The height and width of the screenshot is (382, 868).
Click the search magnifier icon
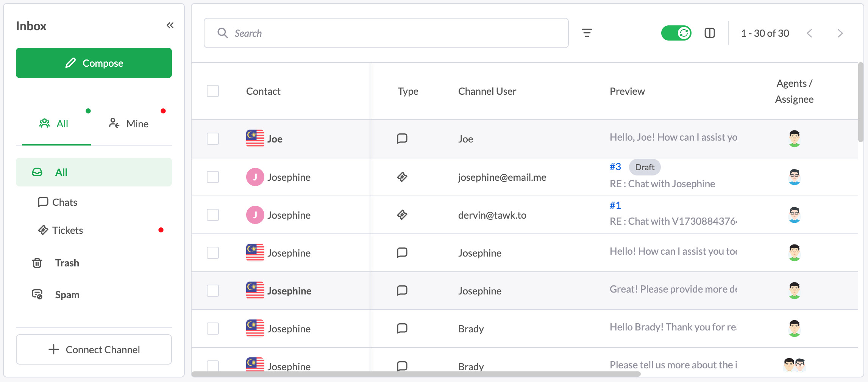tap(222, 33)
